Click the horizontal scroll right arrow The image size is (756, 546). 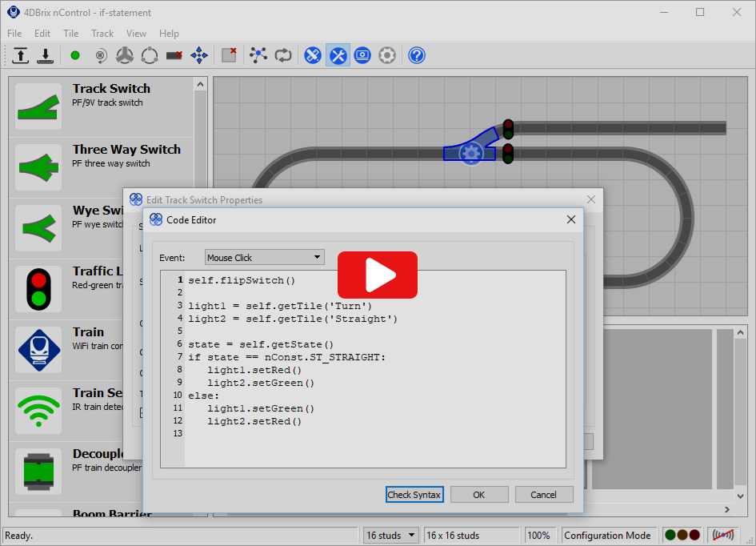click(x=727, y=509)
